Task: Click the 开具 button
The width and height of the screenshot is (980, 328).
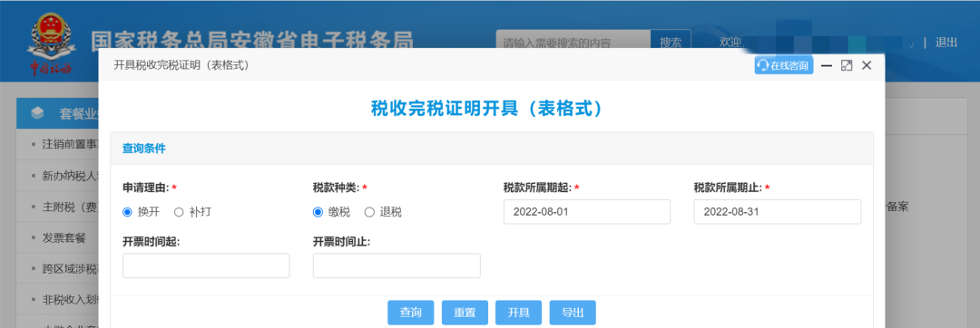Action: point(518,313)
